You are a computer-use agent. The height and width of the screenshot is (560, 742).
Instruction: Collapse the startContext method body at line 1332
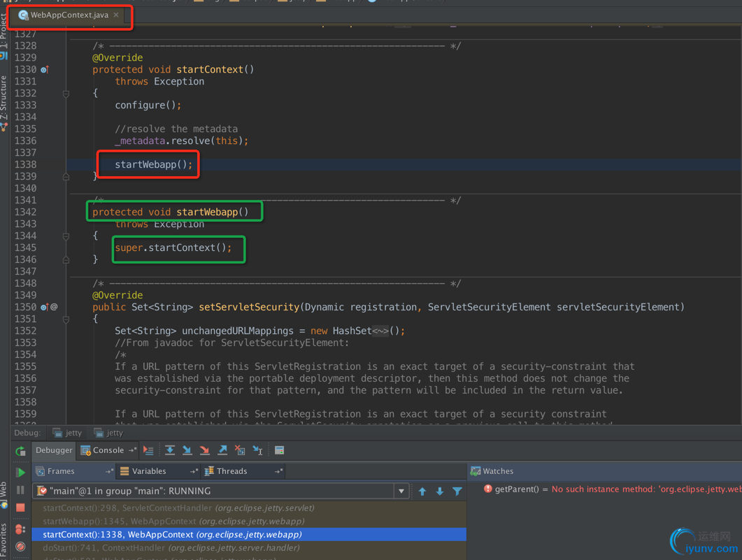66,94
